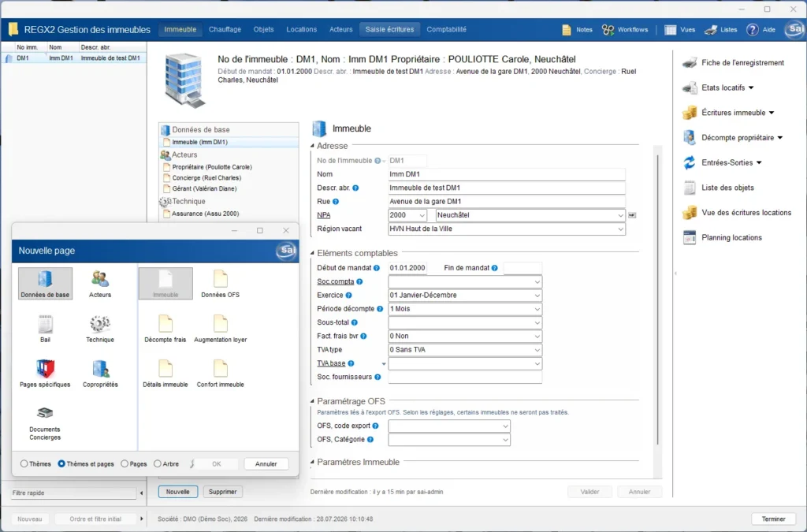Open the Exercice dropdown
807x532 pixels.
click(x=537, y=296)
